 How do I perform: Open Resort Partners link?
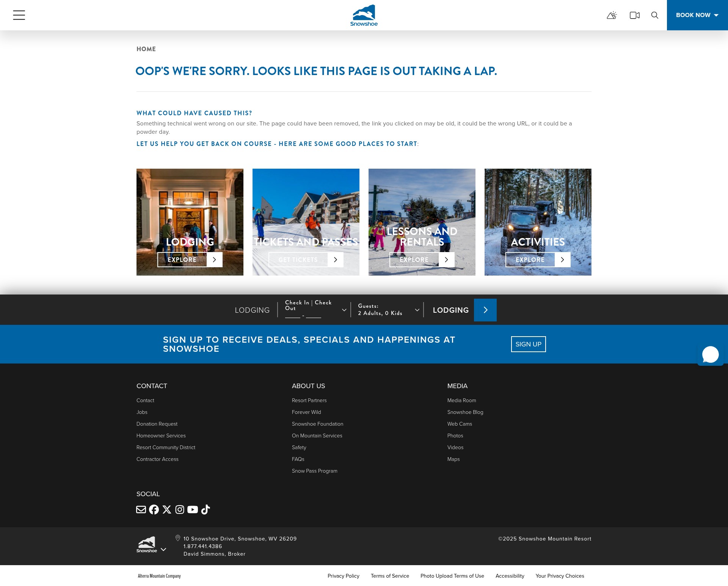[309, 400]
